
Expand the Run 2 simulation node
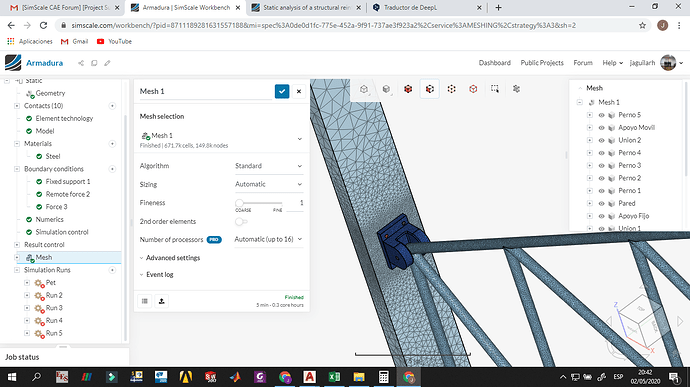tap(27, 295)
